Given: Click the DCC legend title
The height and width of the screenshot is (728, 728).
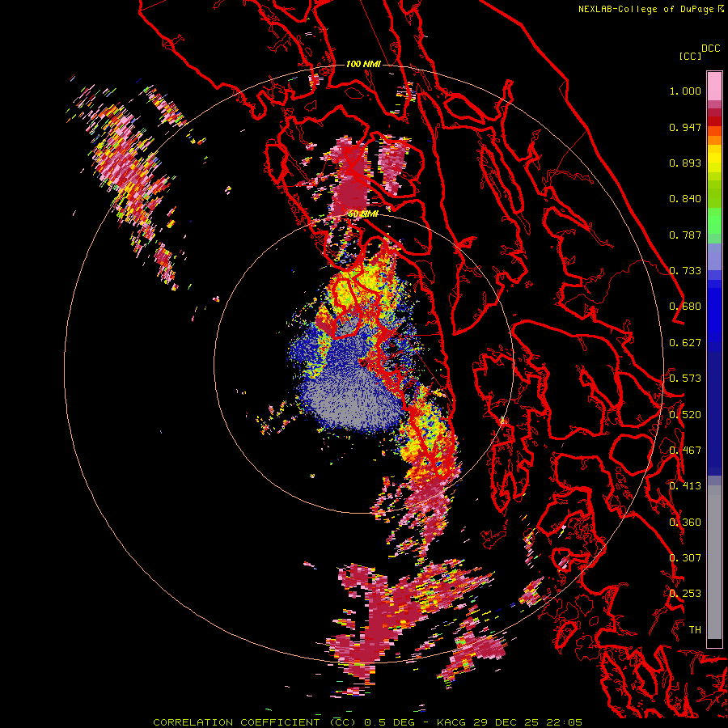Looking at the screenshot, I should pyautogui.click(x=710, y=49).
